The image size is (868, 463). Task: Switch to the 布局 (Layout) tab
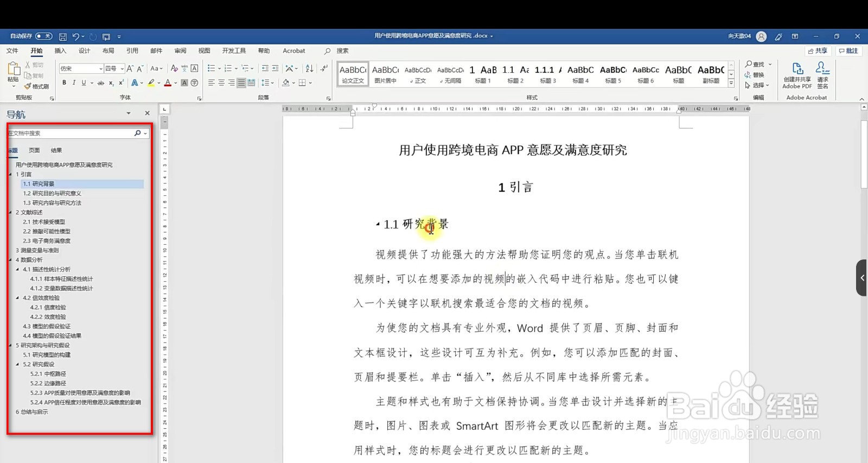(108, 51)
